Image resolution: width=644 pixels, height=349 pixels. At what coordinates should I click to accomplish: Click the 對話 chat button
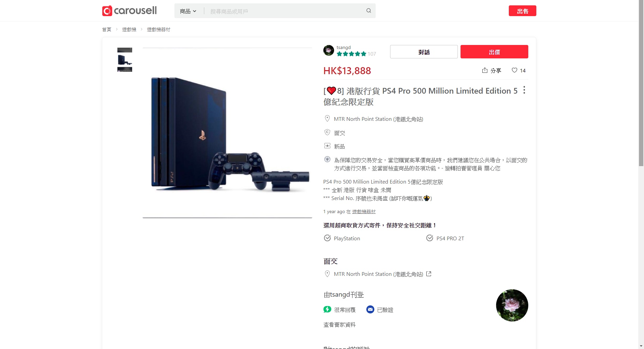click(x=424, y=52)
